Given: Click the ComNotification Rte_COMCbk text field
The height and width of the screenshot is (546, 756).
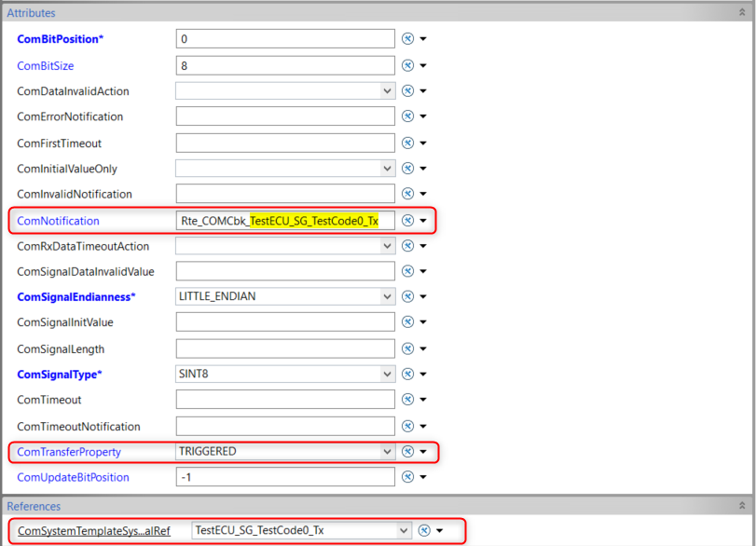Looking at the screenshot, I should pos(285,221).
